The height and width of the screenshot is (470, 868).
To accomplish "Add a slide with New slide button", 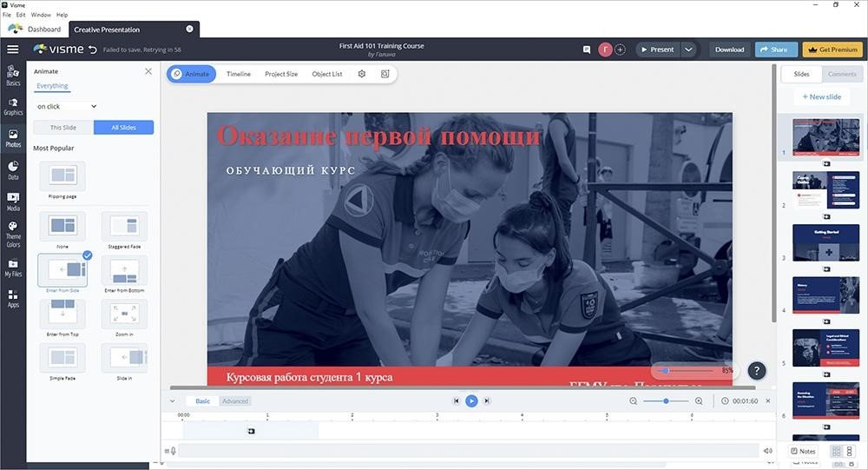I will tap(821, 96).
